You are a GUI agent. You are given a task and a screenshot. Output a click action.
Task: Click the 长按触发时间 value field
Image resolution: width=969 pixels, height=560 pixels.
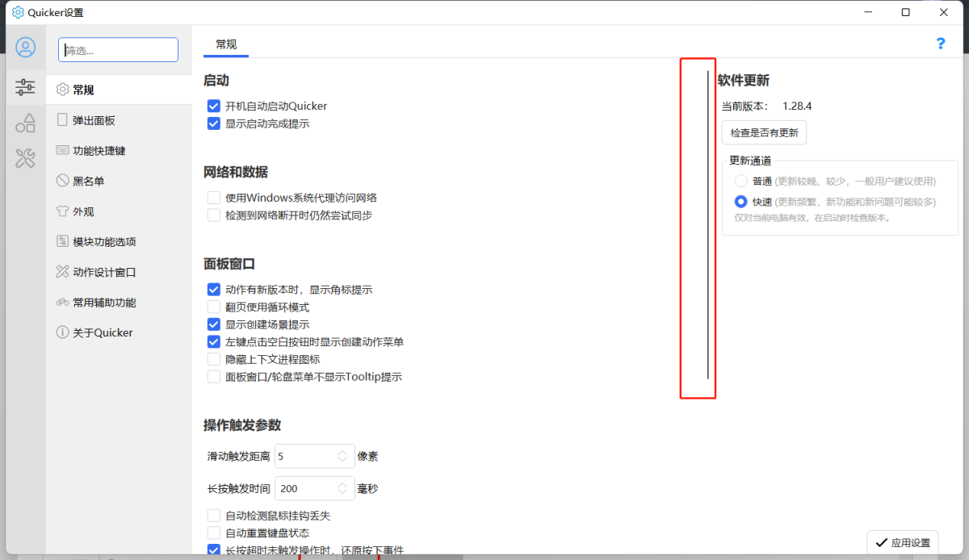[315, 488]
